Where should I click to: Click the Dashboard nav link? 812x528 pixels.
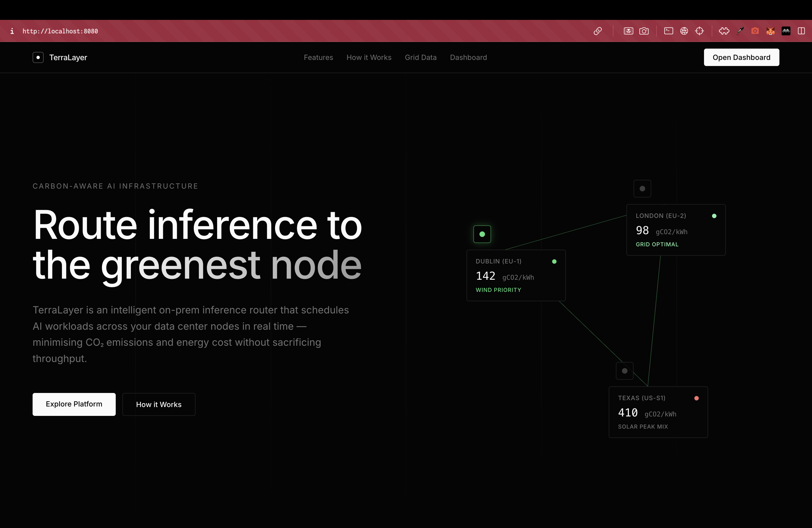point(468,57)
